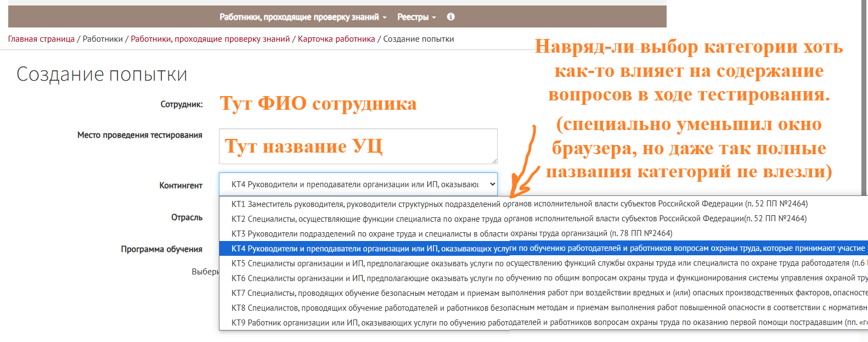
Task: Select option KT5 Специалисты организации и ИП
Action: coord(543,263)
